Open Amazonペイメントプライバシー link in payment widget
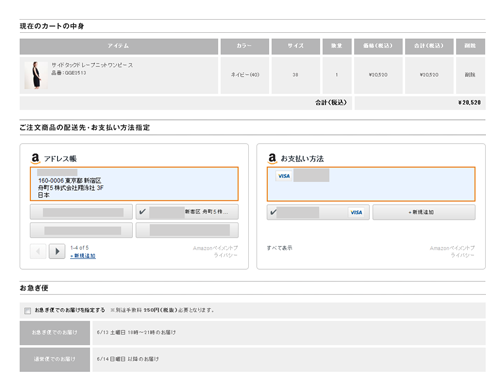Screen dimensions: 500x375 tap(452, 252)
